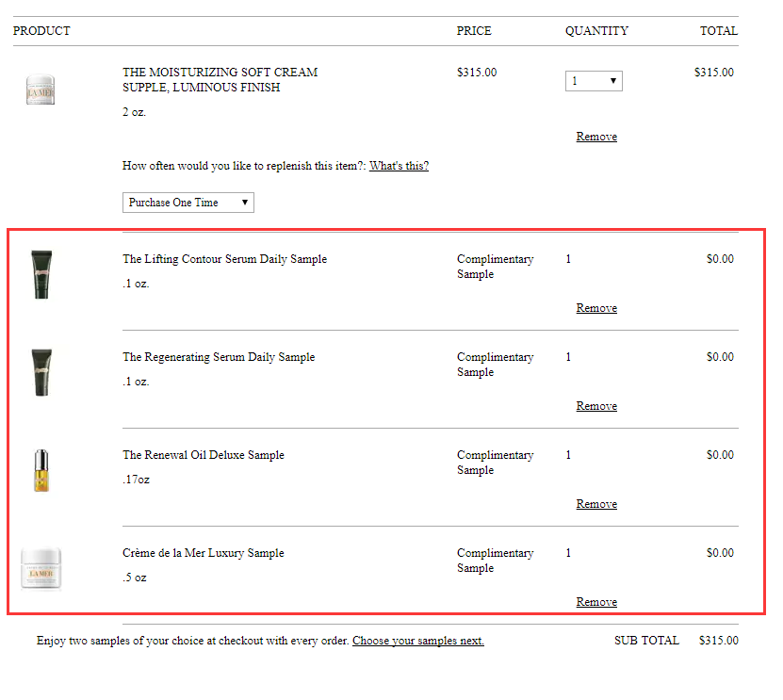Viewport: 783px width, 700px height.
Task: Click The Regenerating Serum Daily Sample name
Action: 219,357
